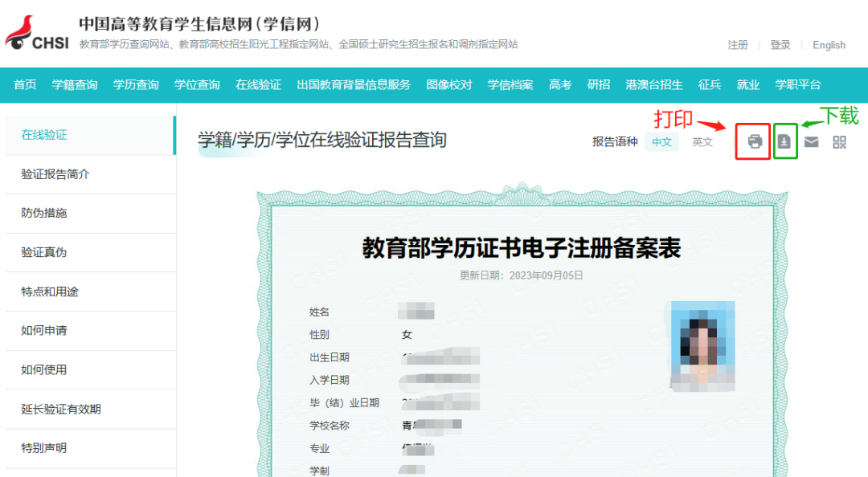Viewport: 868px width, 477px height.
Task: Click the print report icon
Action: 754,142
